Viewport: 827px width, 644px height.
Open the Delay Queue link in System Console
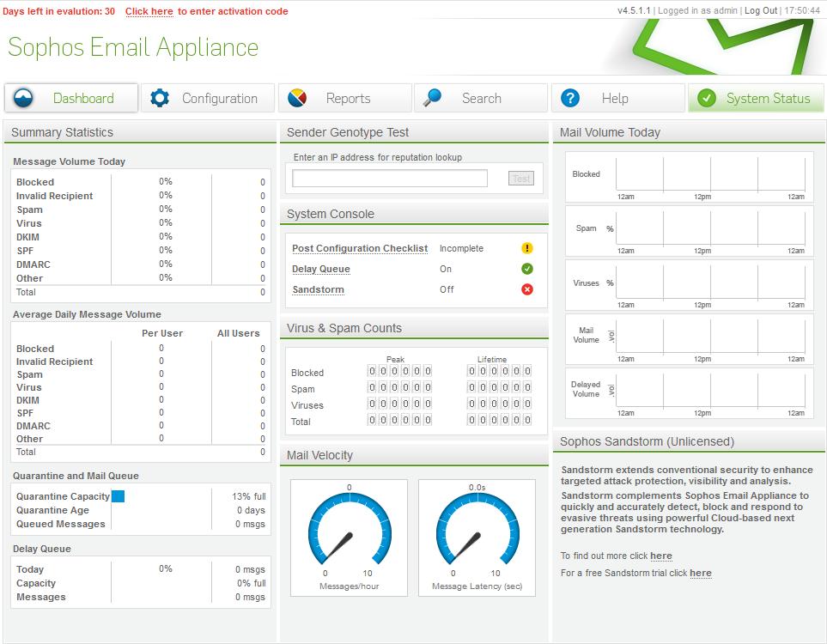pyautogui.click(x=320, y=269)
